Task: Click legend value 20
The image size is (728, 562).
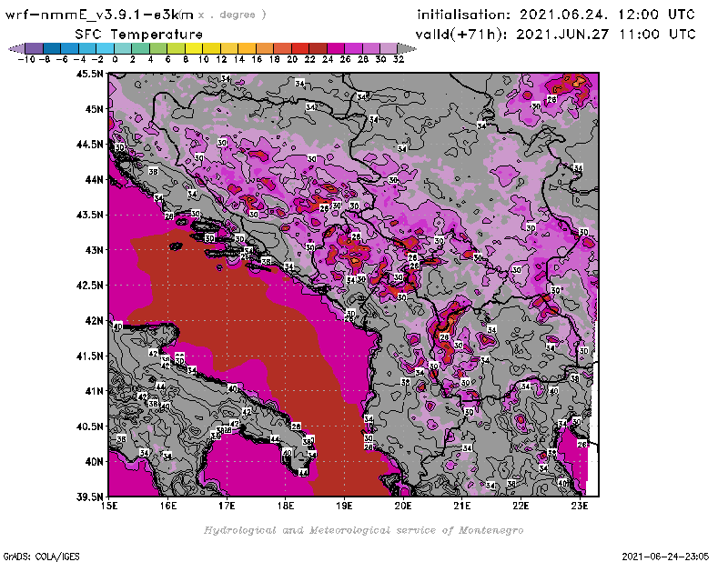Action: tap(292, 59)
